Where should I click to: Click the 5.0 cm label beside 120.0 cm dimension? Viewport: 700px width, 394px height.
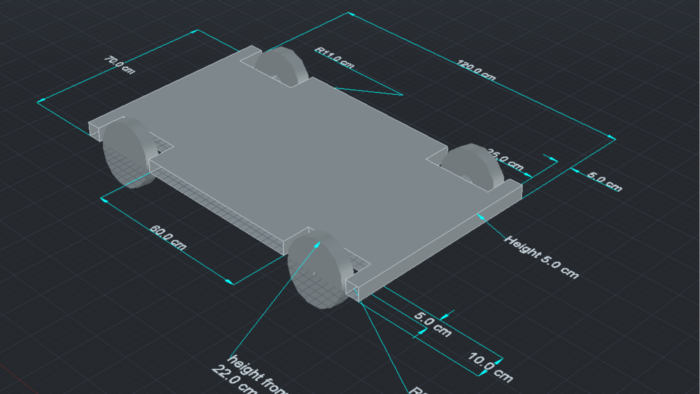coord(604,182)
